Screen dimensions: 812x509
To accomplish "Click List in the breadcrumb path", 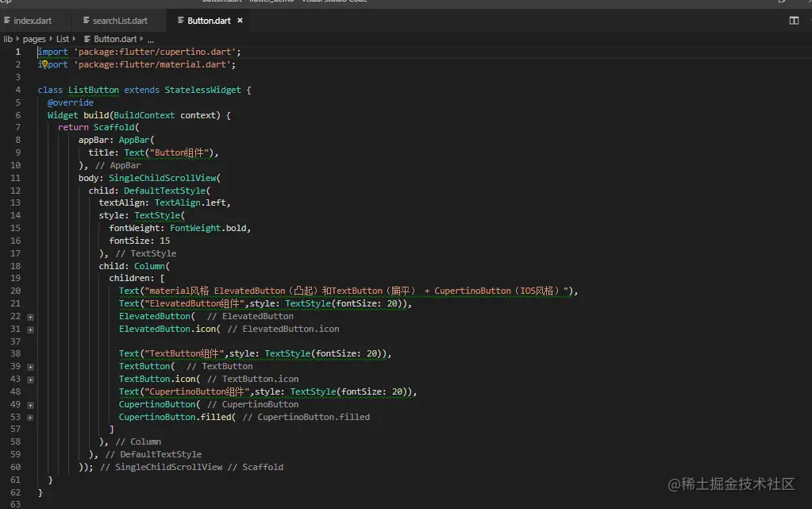I will (x=62, y=39).
